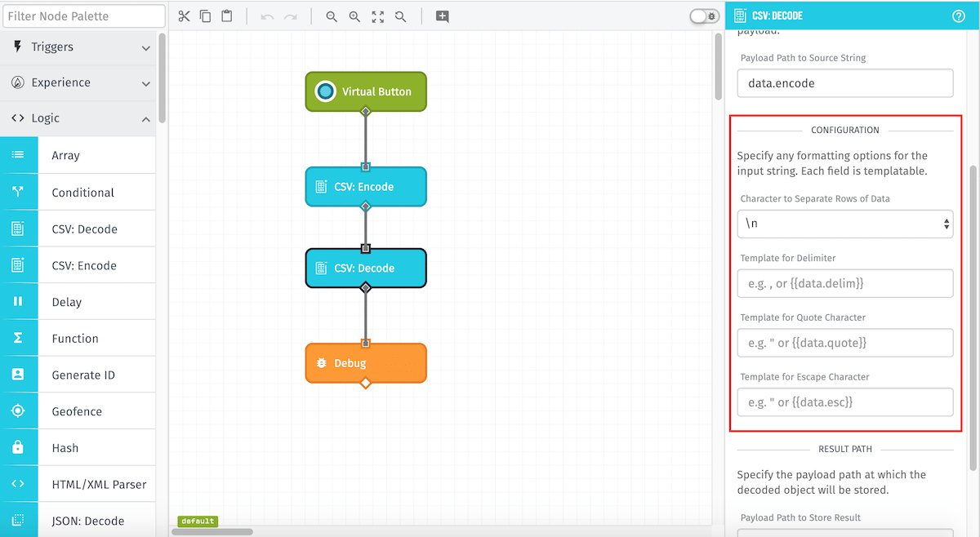Click the Fit to Screen icon
Viewport: 980px width, 537px height.
[x=377, y=16]
